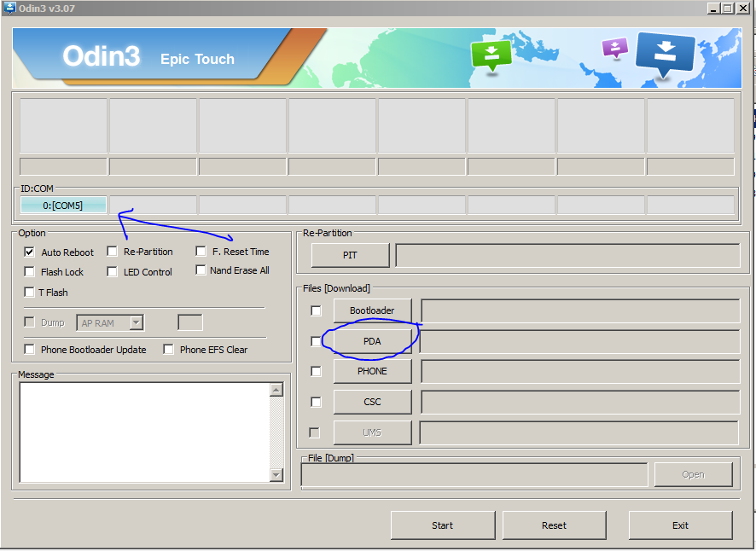
Task: Open the AP RAM dump dropdown
Action: point(137,322)
